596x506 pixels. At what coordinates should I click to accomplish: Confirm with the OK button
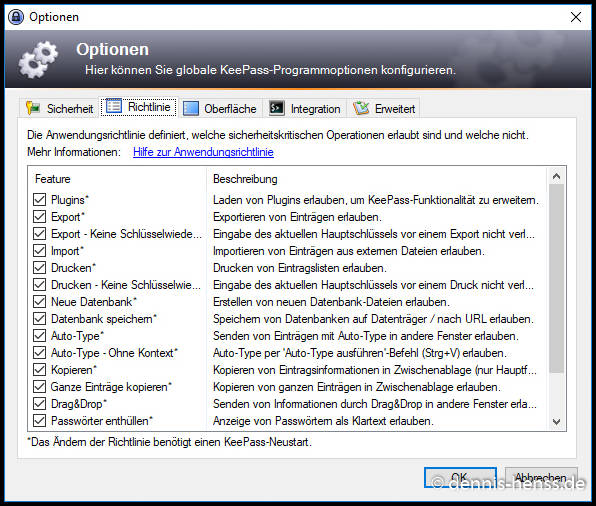pos(460,477)
